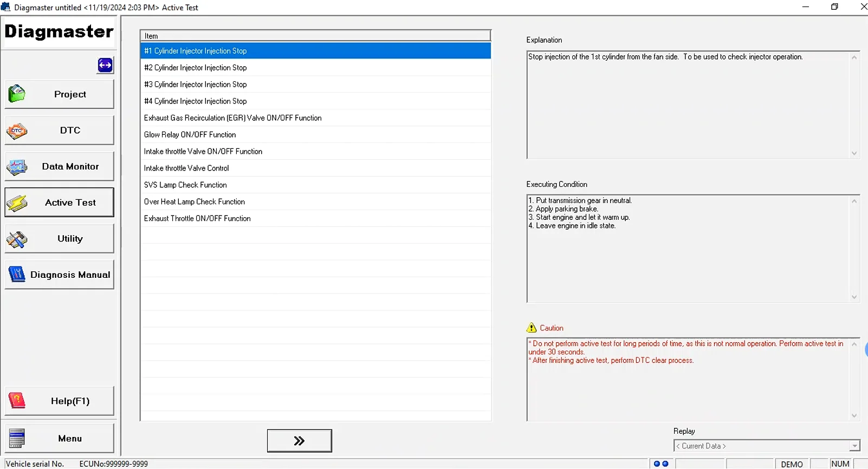Click the DEMO status bar indicator

pyautogui.click(x=792, y=464)
